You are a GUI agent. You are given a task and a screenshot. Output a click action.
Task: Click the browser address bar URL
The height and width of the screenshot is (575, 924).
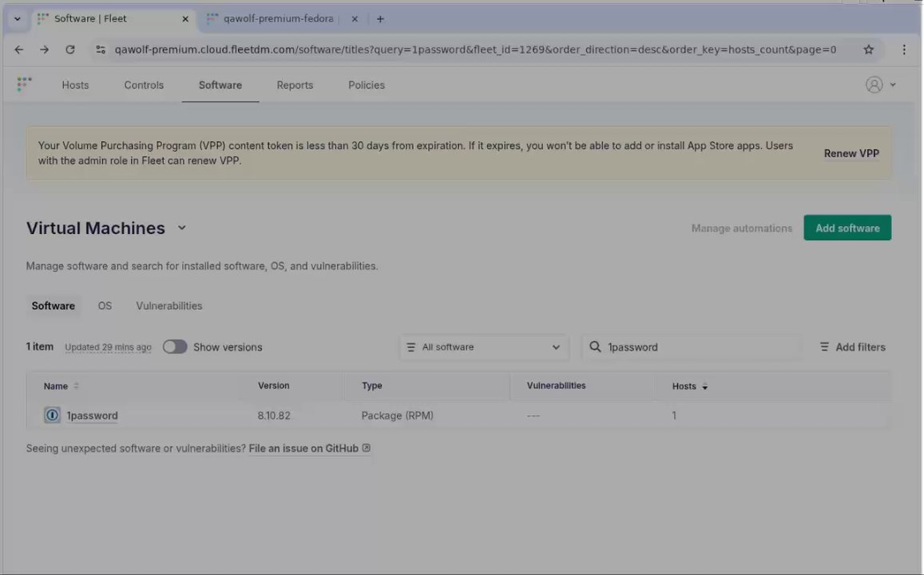[475, 50]
